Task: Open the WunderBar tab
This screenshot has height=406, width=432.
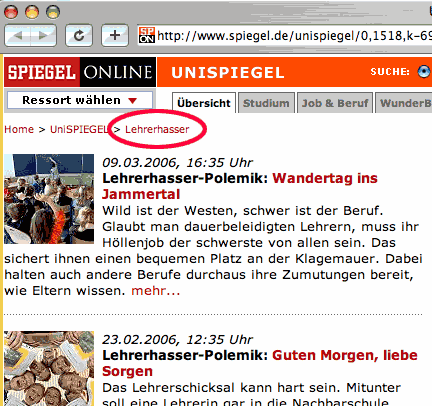Action: (x=405, y=103)
